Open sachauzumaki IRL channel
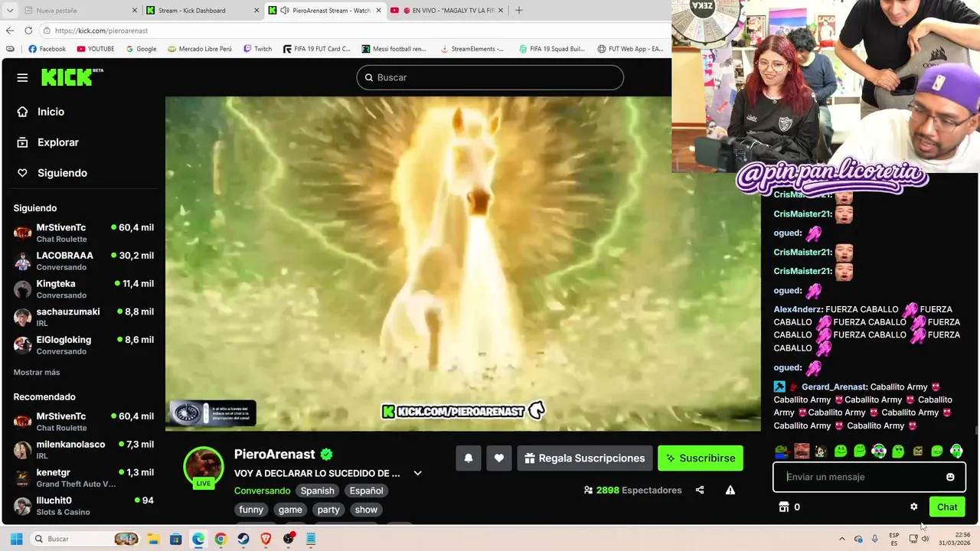980x551 pixels. 83,317
